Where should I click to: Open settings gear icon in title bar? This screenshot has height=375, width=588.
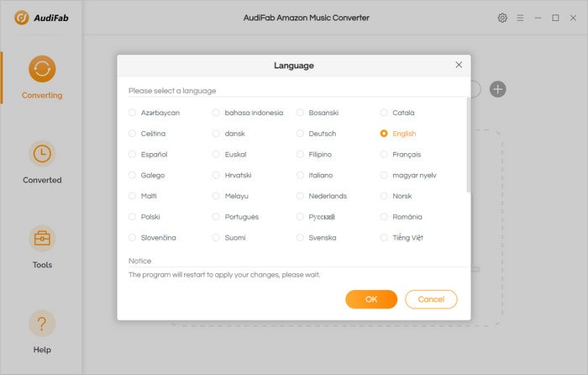click(502, 18)
